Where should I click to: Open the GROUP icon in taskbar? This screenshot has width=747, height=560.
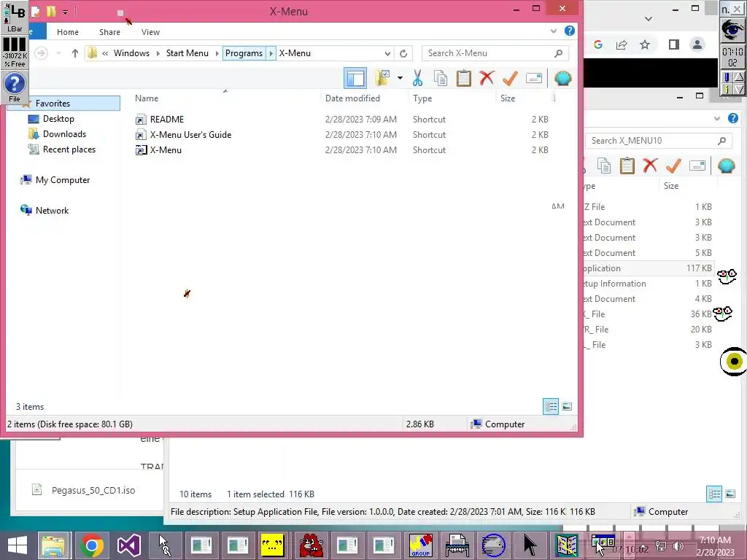tap(421, 545)
